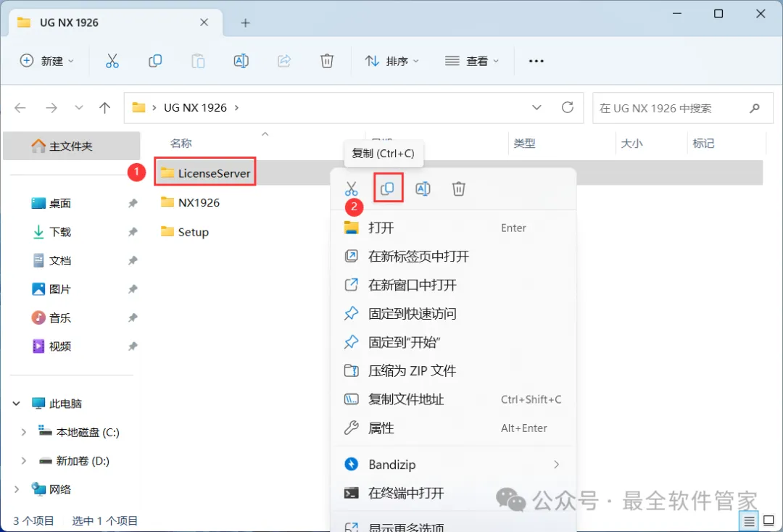Viewport: 783px width, 532px height.
Task: Expand the address bar history dropdown
Action: (536, 107)
